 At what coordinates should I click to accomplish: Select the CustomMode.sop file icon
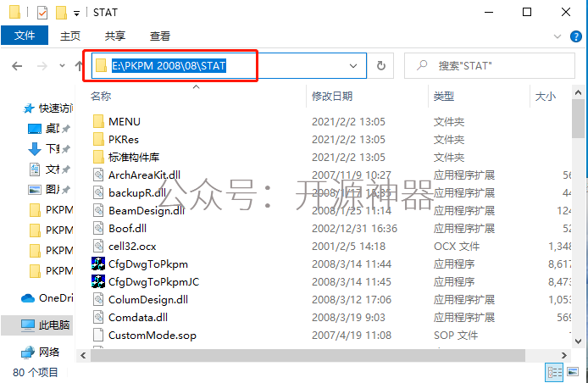click(98, 335)
